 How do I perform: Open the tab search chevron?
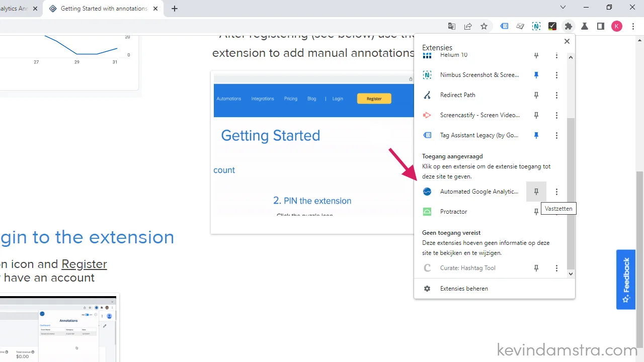pyautogui.click(x=563, y=7)
